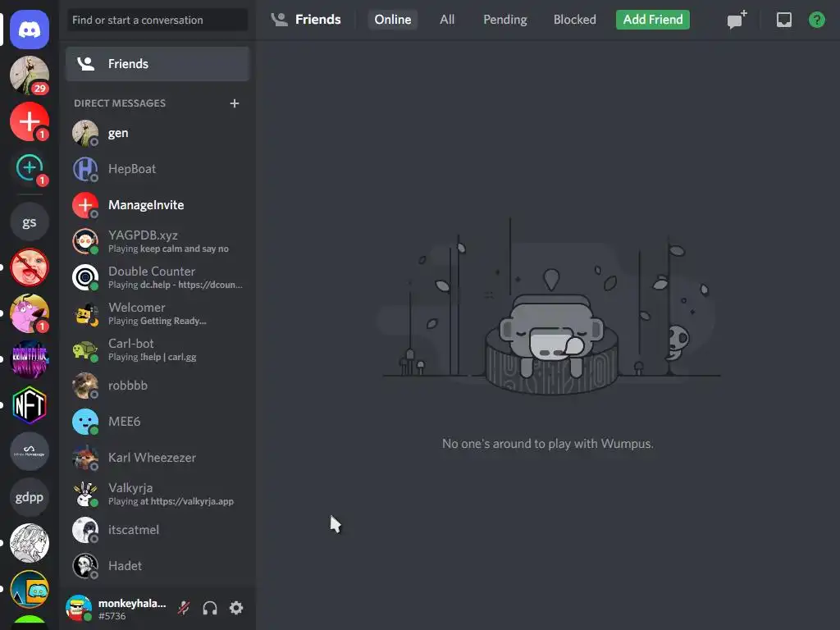Click the monkeyhala username tag #5736
Screen dimensions: 840x630
(x=112, y=616)
